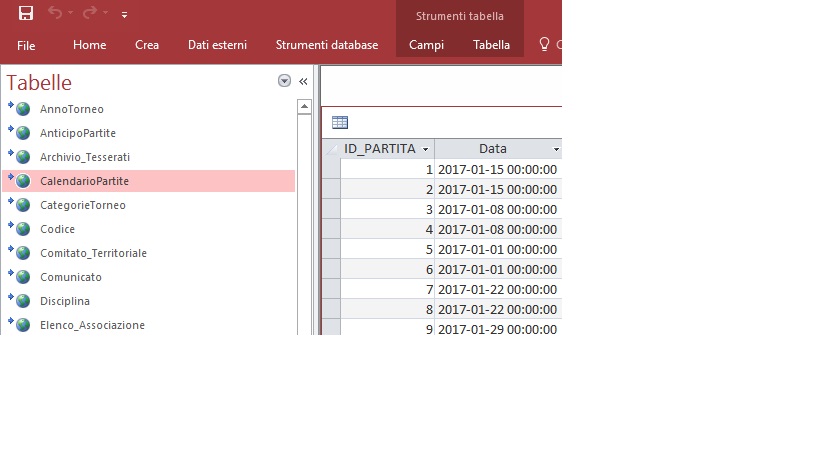
Task: Click the Tabelle pane title
Action: (39, 82)
